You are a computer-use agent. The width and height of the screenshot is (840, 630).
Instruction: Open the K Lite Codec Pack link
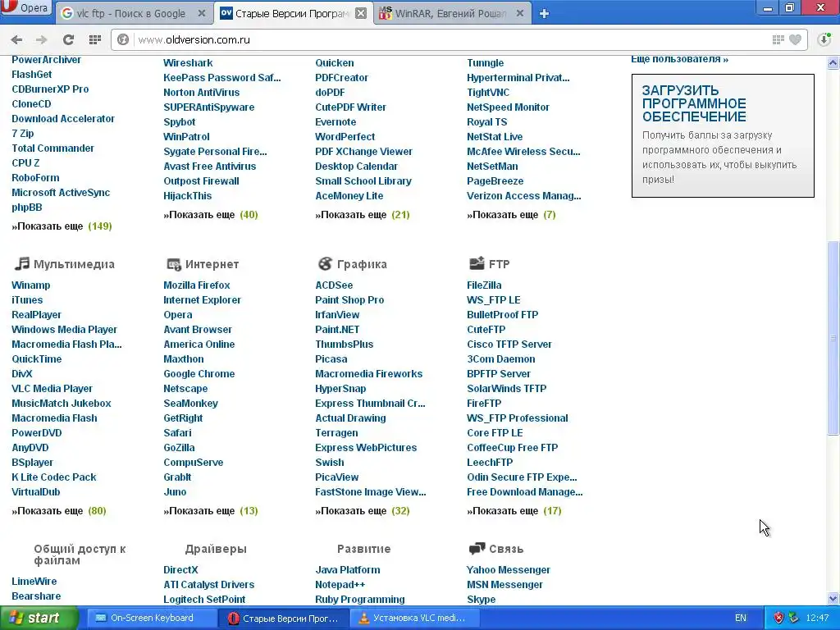(54, 477)
